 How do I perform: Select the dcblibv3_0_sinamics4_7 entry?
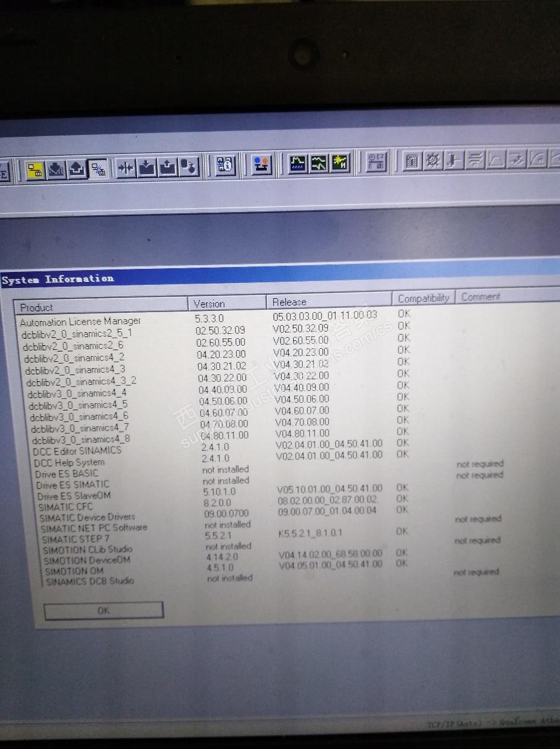click(80, 429)
